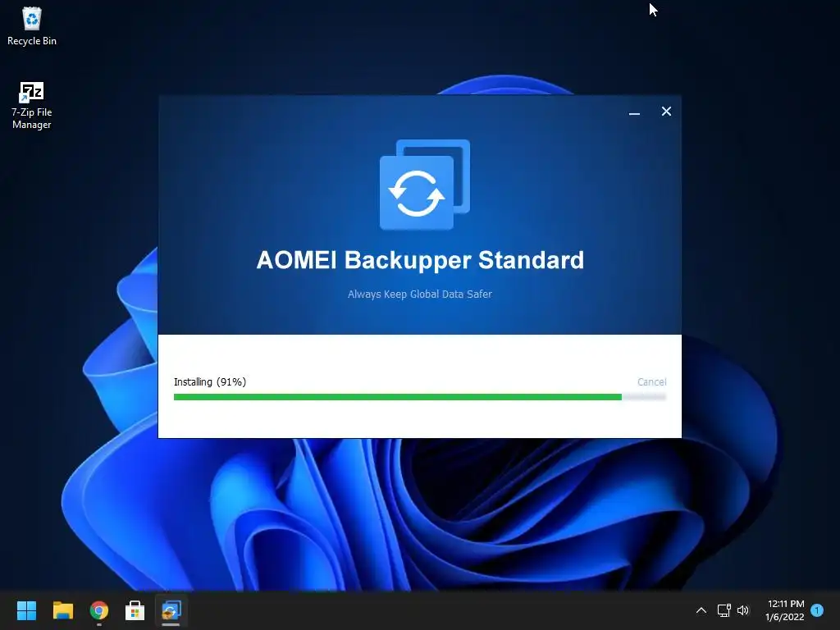Open File Explorer from the taskbar
Screen dimensions: 840x630
click(x=62, y=610)
